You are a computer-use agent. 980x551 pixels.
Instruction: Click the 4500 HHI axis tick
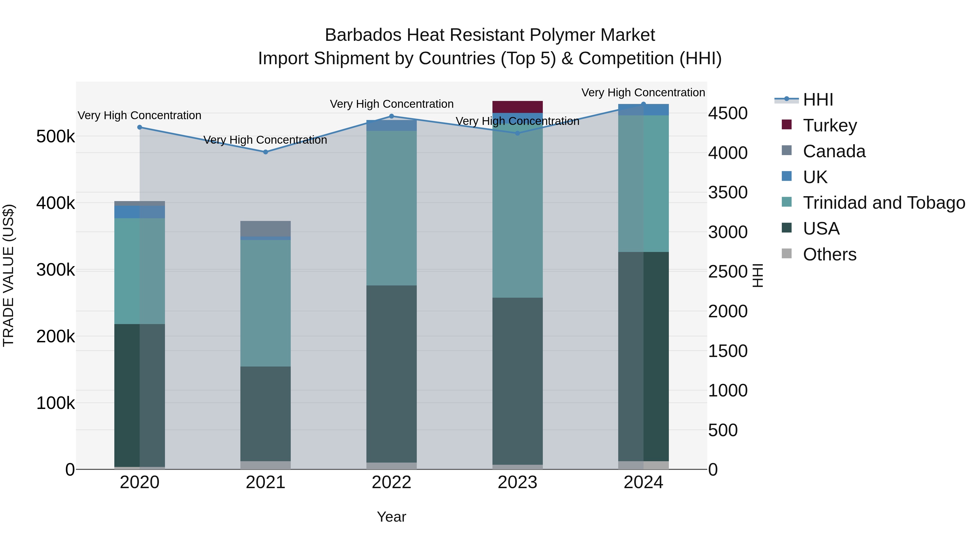click(x=728, y=113)
